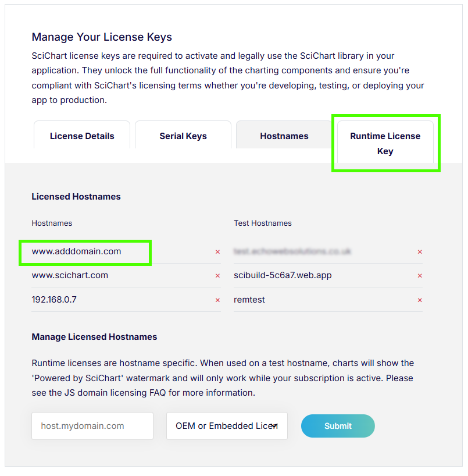Remove the remtest test hostname using ×
468x476 pixels.
(x=420, y=300)
